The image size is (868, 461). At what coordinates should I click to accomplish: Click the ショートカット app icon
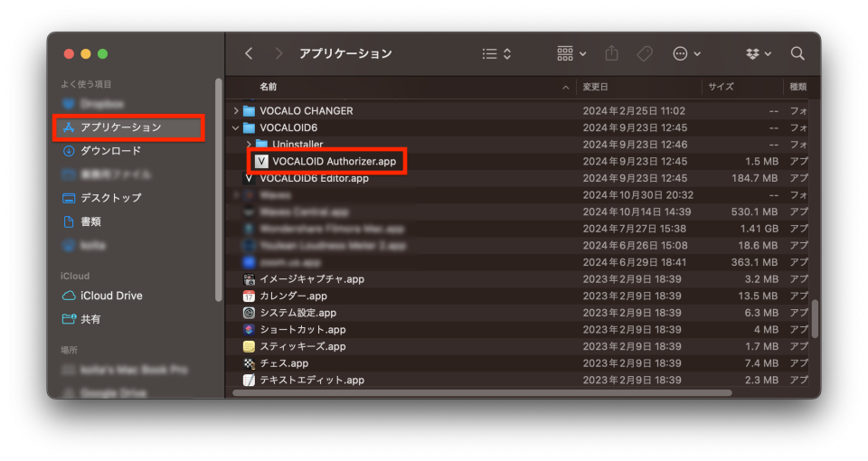tap(250, 330)
